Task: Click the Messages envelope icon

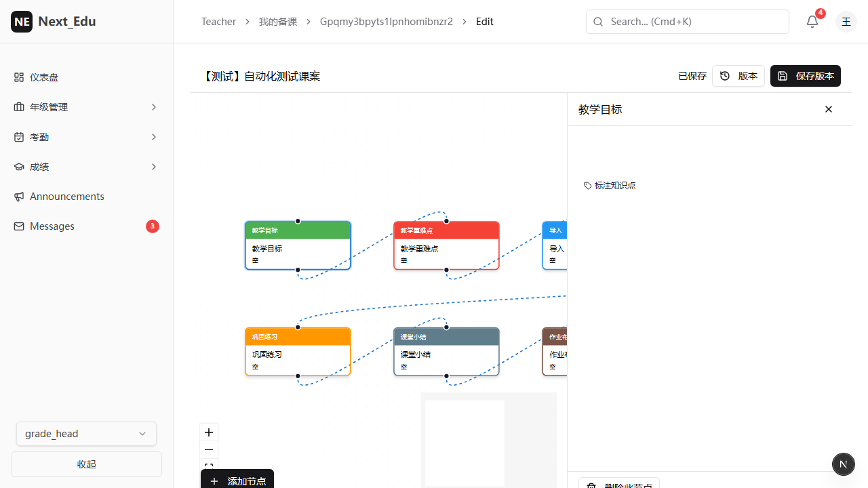Action: click(19, 226)
